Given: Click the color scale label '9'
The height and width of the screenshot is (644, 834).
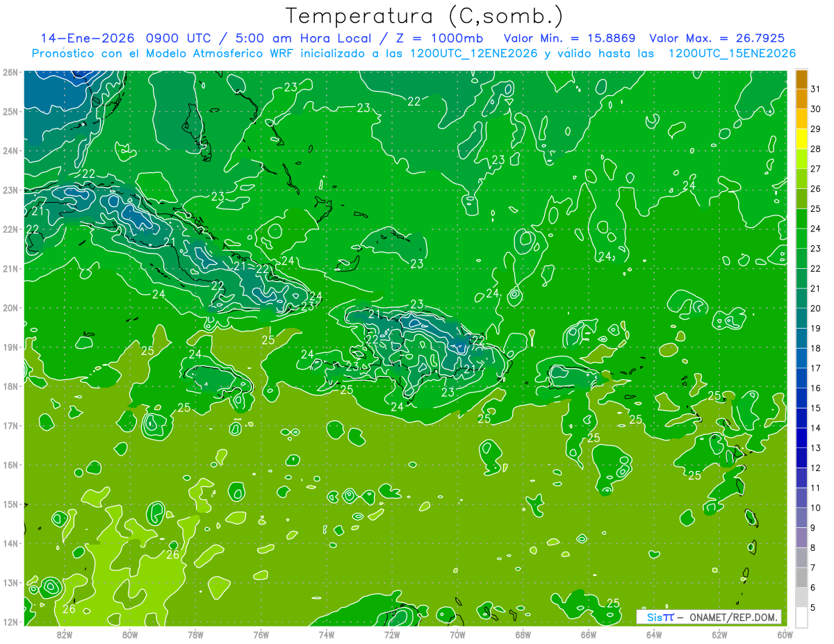Looking at the screenshot, I should (813, 527).
